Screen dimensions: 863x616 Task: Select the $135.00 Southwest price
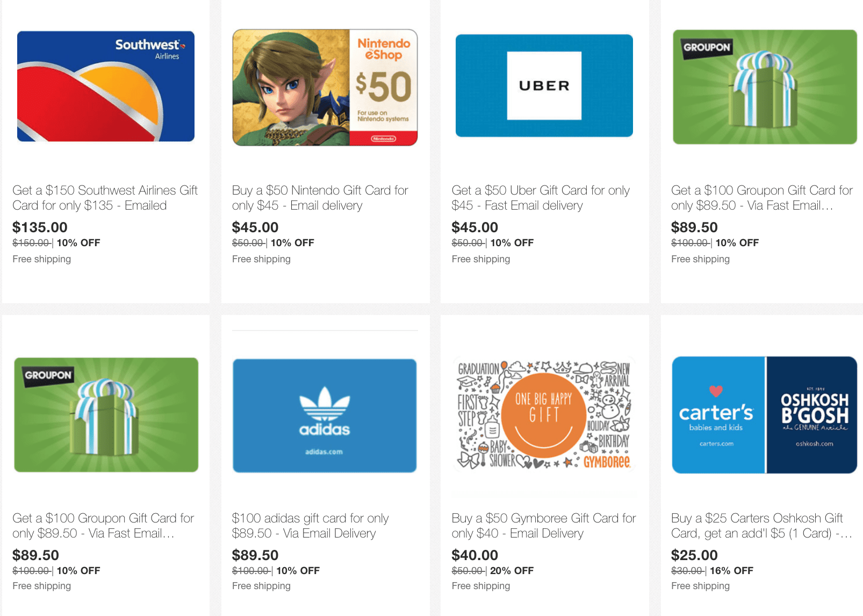40,227
